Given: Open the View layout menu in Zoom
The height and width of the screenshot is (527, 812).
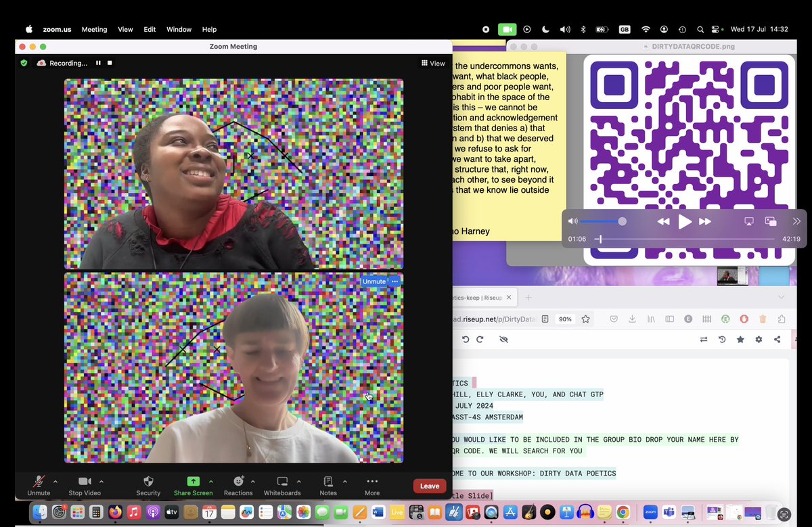Looking at the screenshot, I should (x=433, y=63).
